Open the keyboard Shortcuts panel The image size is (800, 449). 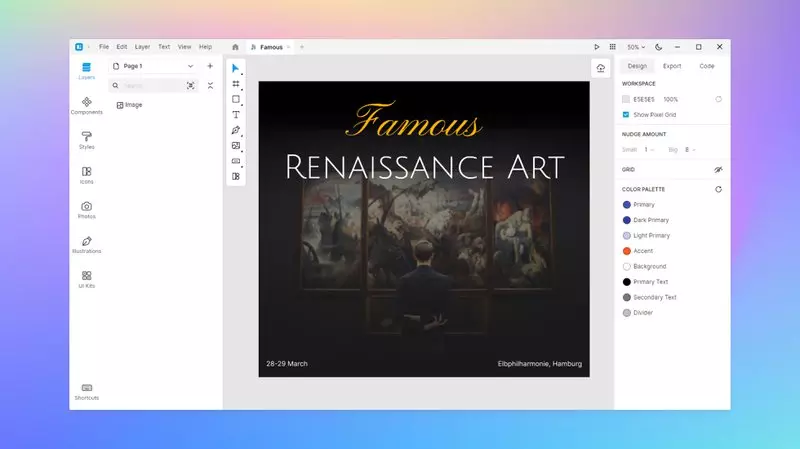click(x=86, y=392)
